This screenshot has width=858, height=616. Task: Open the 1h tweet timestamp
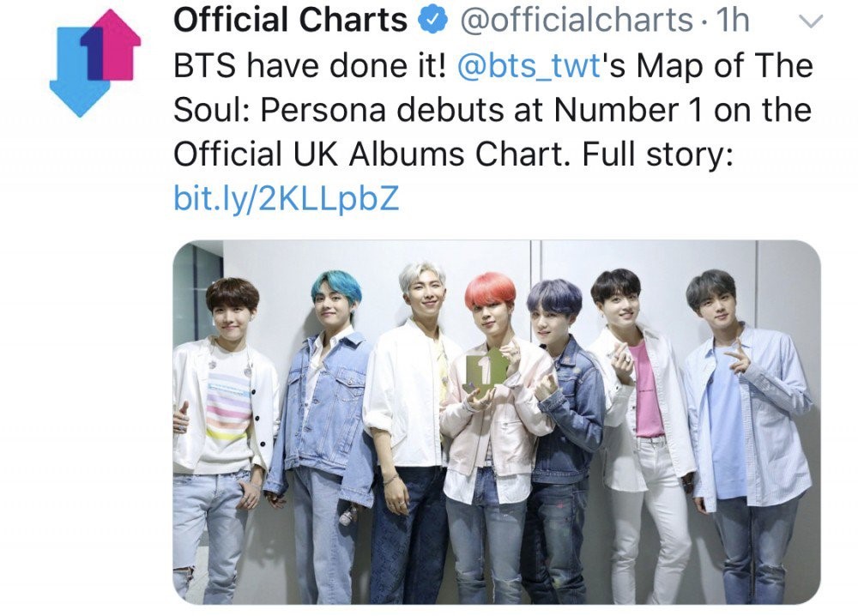[732, 21]
